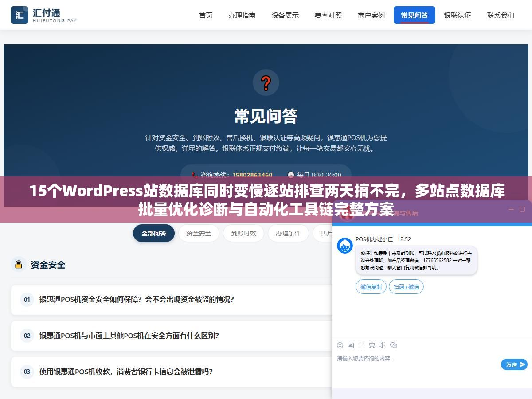This screenshot has width=532, height=399.
Task: Click the lock icon beside 资金安全 heading
Action: coord(19,264)
